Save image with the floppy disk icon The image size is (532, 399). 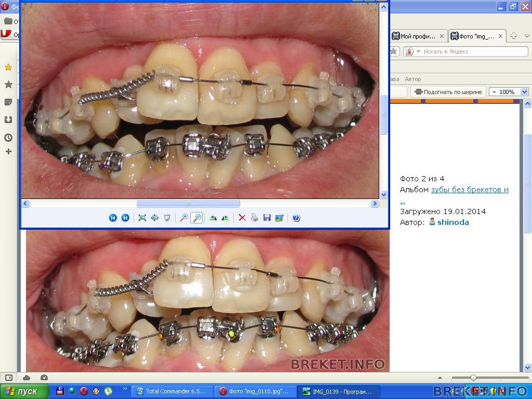click(267, 218)
